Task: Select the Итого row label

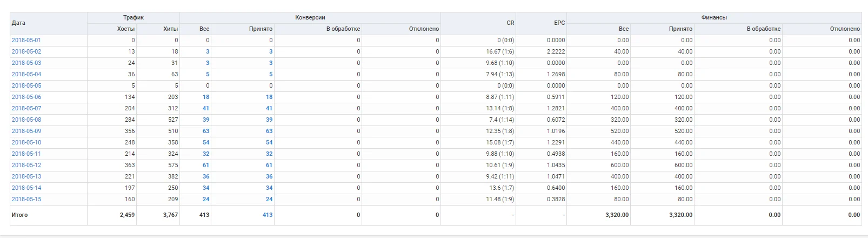Action: click(x=19, y=215)
